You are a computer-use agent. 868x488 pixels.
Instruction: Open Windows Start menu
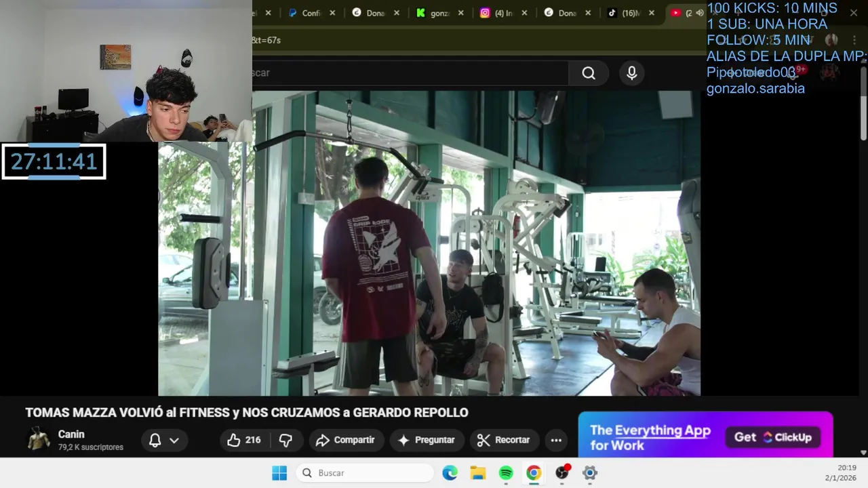(x=279, y=473)
